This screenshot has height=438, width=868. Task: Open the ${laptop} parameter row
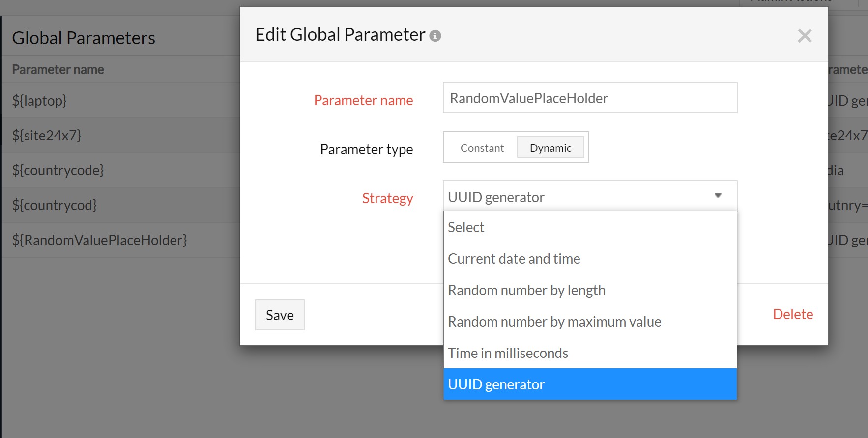coord(39,101)
